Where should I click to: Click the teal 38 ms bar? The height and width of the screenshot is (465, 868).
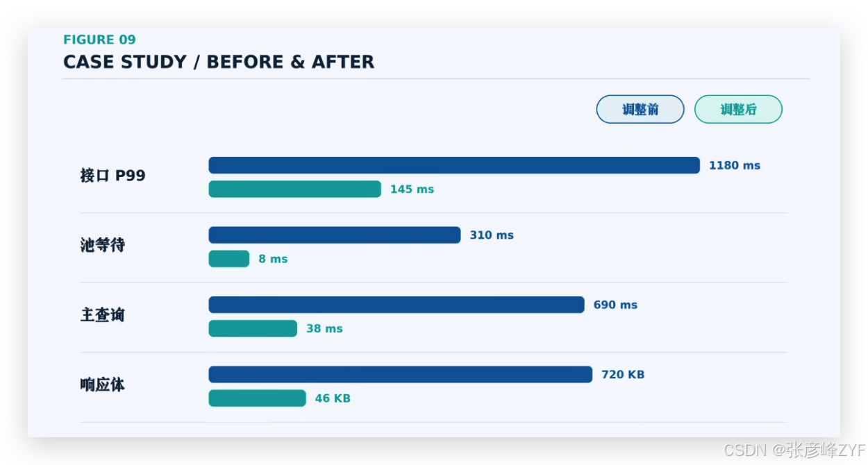pyautogui.click(x=253, y=328)
